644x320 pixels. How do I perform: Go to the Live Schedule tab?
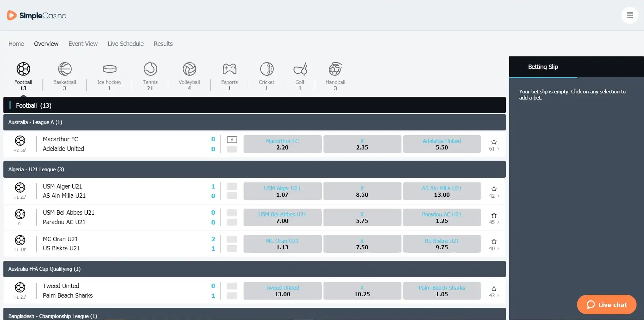click(x=125, y=44)
